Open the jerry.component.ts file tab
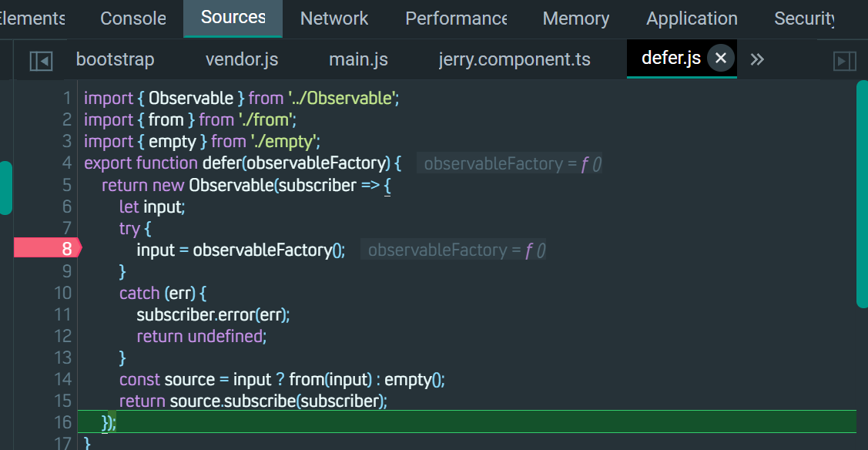Viewport: 868px width, 450px height. [514, 59]
